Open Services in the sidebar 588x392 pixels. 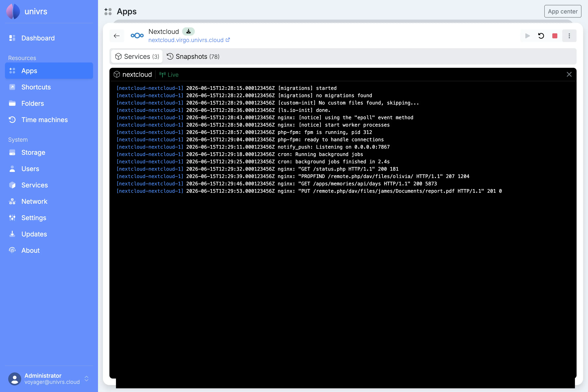pos(49,185)
